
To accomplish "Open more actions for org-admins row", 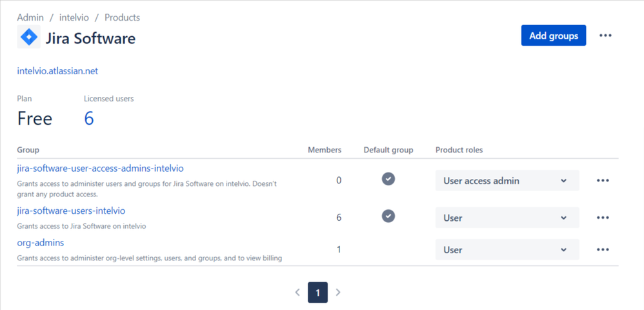I will point(603,249).
